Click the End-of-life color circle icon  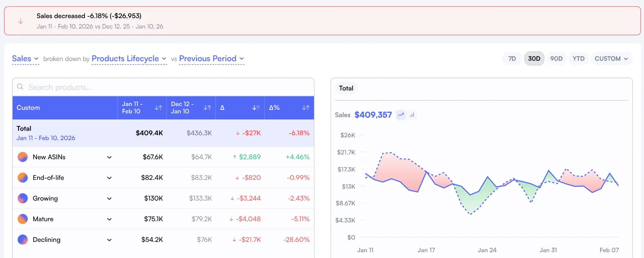[x=22, y=177]
